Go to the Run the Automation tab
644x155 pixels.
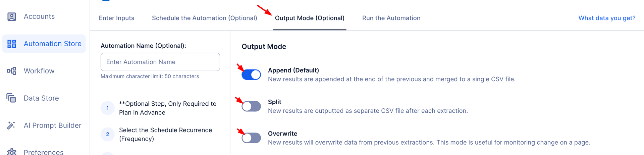pos(391,18)
